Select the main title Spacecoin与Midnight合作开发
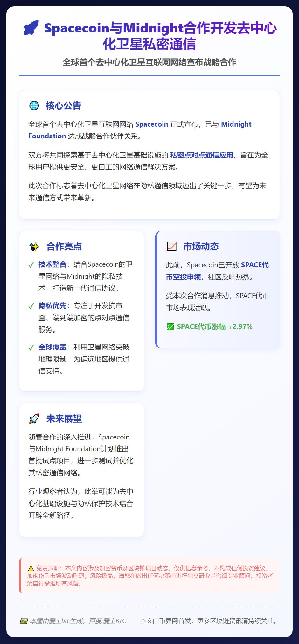This screenshot has height=644, width=299. point(160,36)
